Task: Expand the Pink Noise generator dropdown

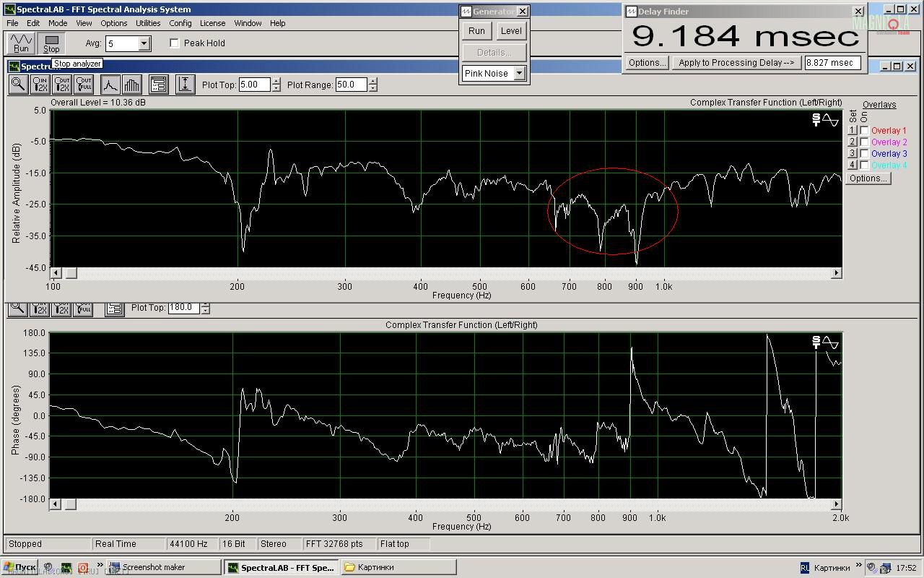Action: pos(518,74)
